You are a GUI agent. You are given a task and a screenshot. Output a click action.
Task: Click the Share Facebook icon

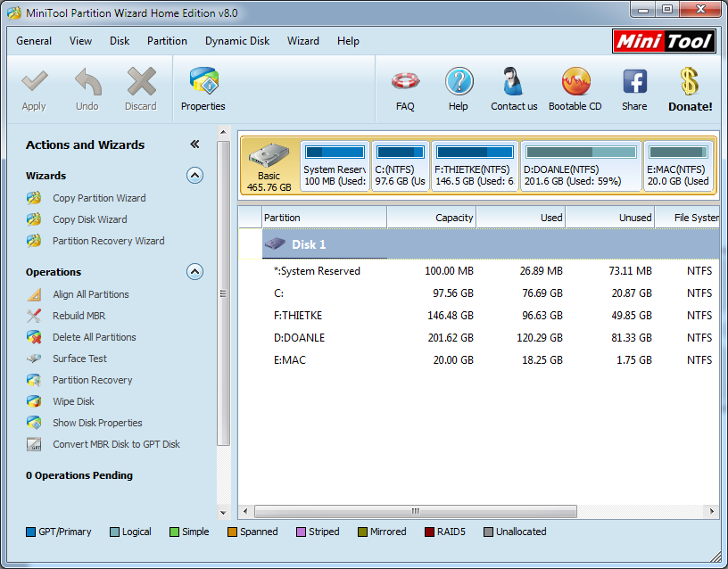[x=634, y=81]
